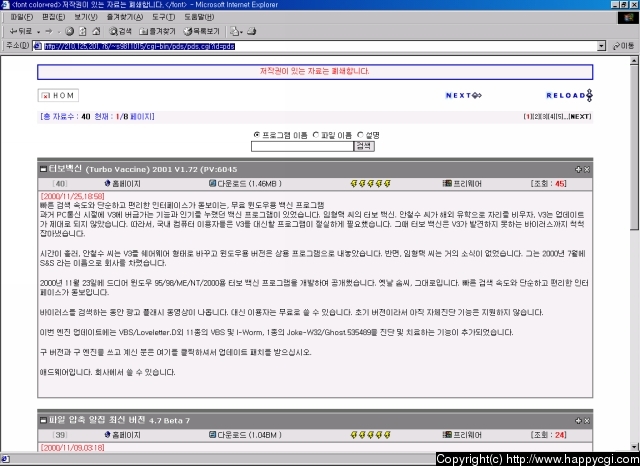Viewport: 640px width, 466px height.
Task: Click the star rating of entry 39
Action: tap(371, 435)
